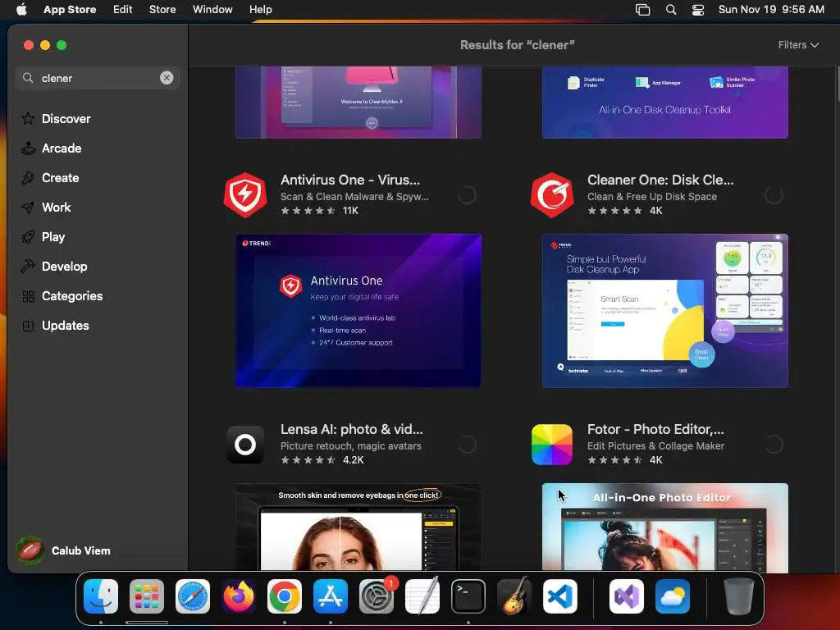
Task: Open Finder from the Dock
Action: click(x=101, y=596)
